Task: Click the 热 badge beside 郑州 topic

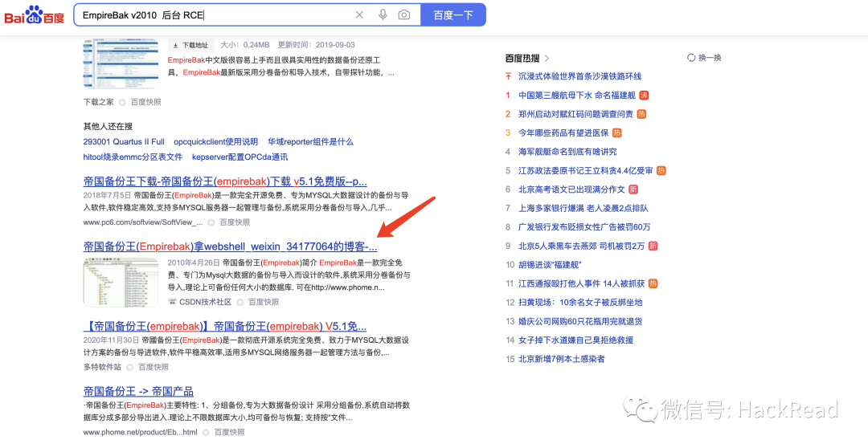Action: (x=641, y=114)
